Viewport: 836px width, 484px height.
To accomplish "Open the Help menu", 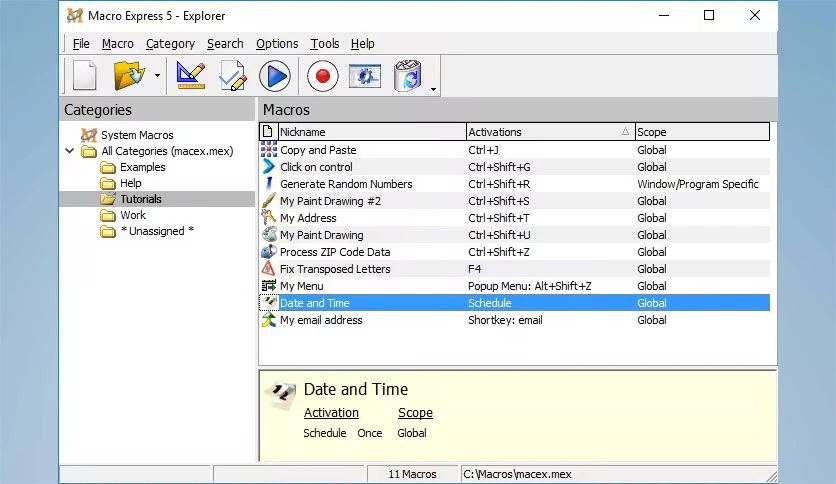I will pos(363,44).
